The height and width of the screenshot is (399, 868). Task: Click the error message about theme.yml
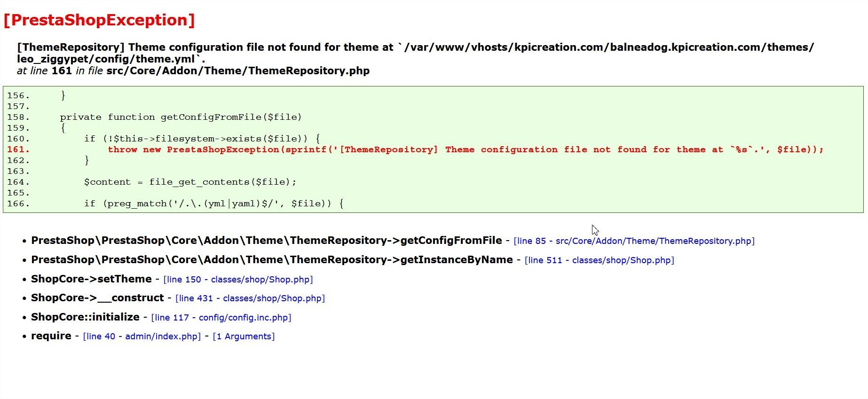416,53
